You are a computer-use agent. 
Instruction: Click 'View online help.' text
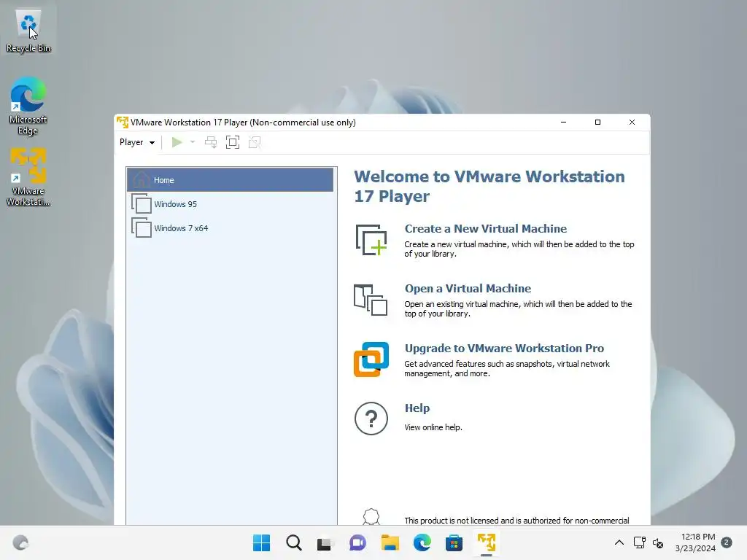click(x=433, y=427)
